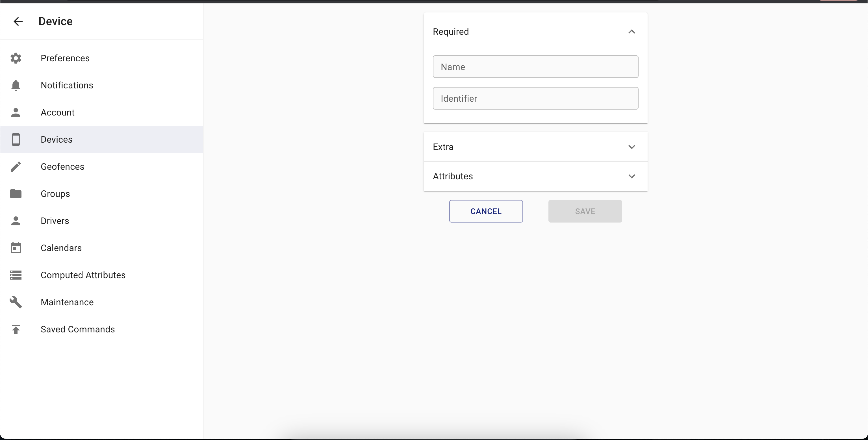Screen dimensions: 868x440
Task: Click the Account person icon
Action: [x=16, y=112]
